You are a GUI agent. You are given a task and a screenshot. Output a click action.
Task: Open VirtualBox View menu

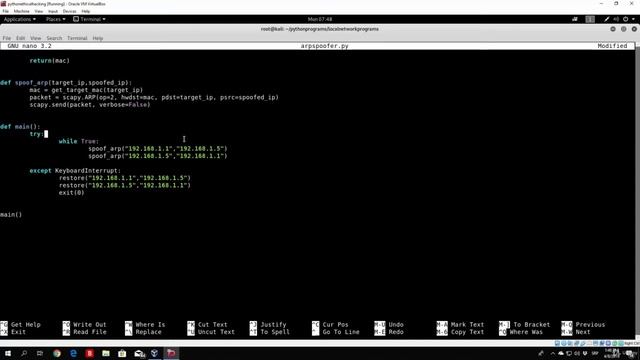pos(38,11)
